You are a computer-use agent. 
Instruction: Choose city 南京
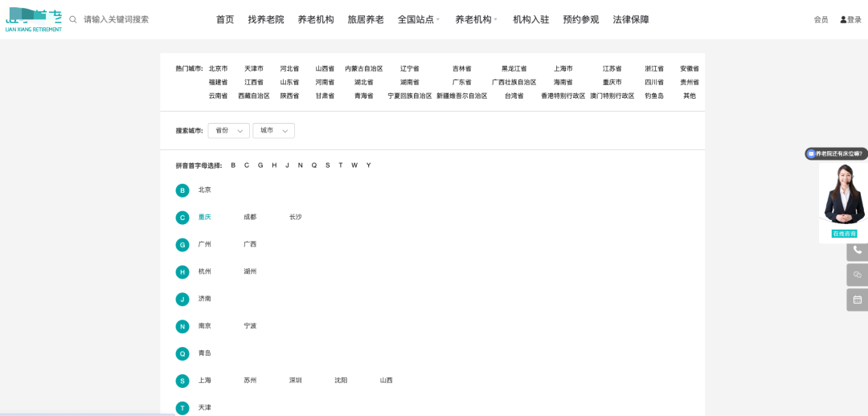[x=205, y=326]
